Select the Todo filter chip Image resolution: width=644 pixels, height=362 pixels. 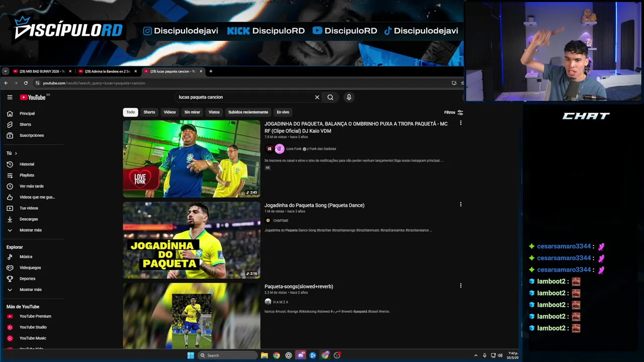pos(130,112)
